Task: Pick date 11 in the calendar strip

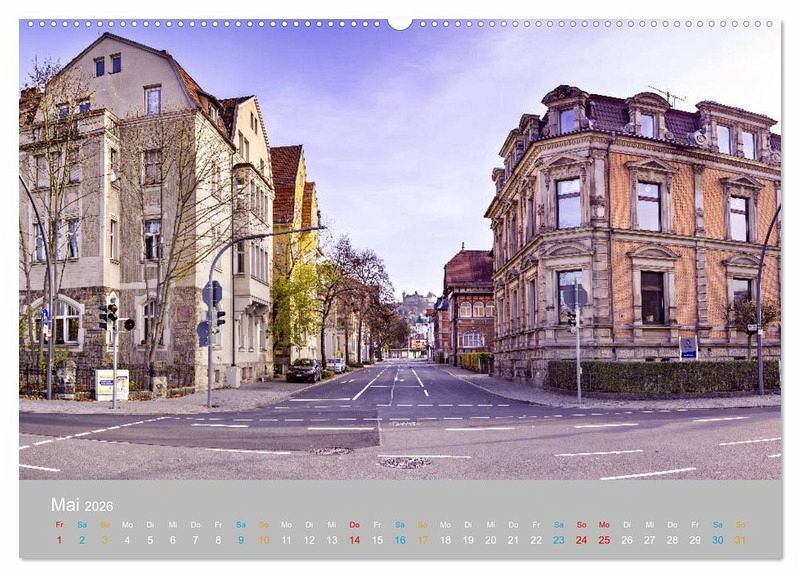Action: [x=286, y=540]
